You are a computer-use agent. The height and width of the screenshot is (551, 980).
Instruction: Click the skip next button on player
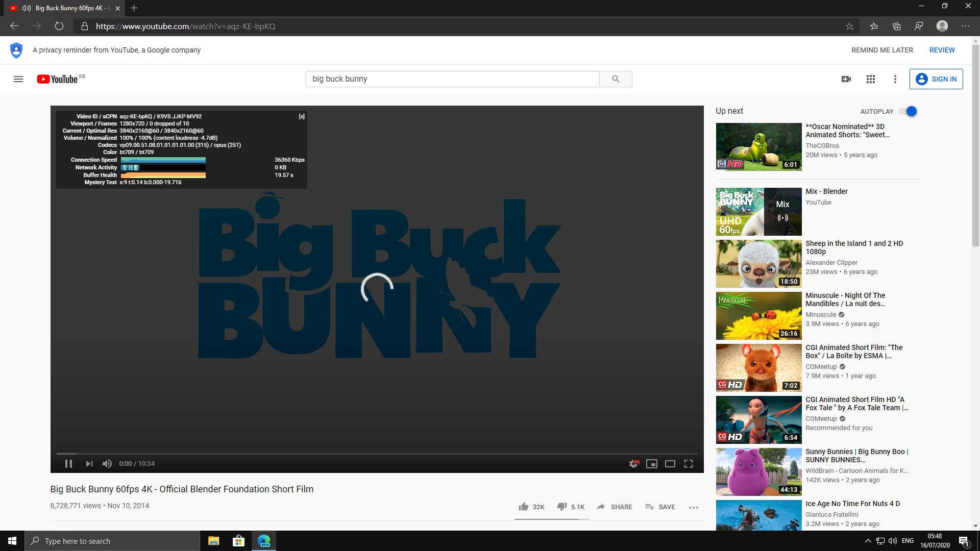click(88, 464)
